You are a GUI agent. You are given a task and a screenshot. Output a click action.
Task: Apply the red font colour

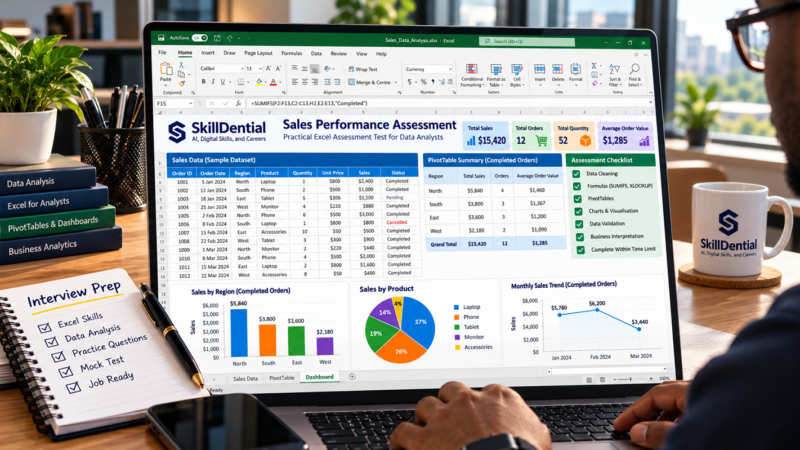273,82
